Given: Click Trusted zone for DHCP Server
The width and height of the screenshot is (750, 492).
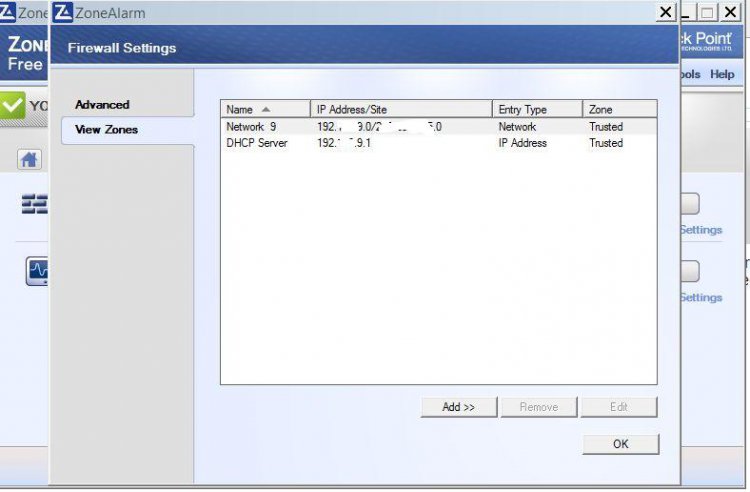Looking at the screenshot, I should (606, 143).
